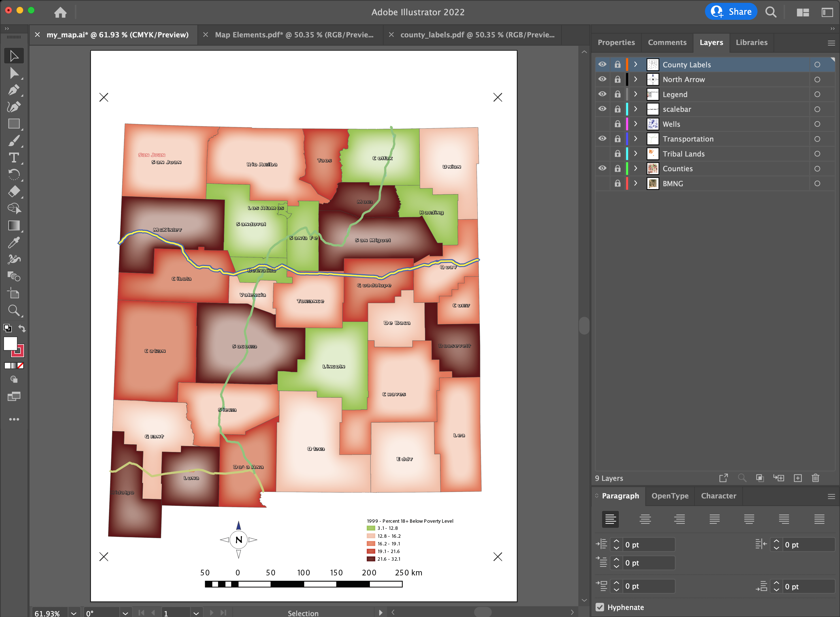This screenshot has height=617, width=840.
Task: Select the Eyedropper tool
Action: 14,243
